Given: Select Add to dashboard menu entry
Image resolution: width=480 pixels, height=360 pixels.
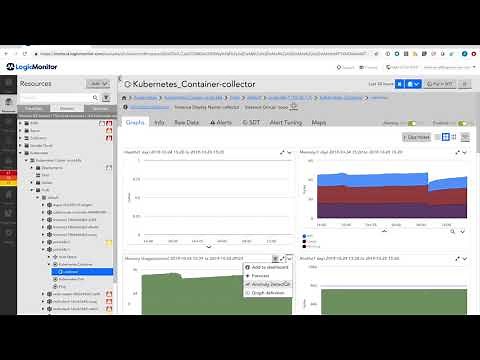Looking at the screenshot, I should pyautogui.click(x=268, y=267).
